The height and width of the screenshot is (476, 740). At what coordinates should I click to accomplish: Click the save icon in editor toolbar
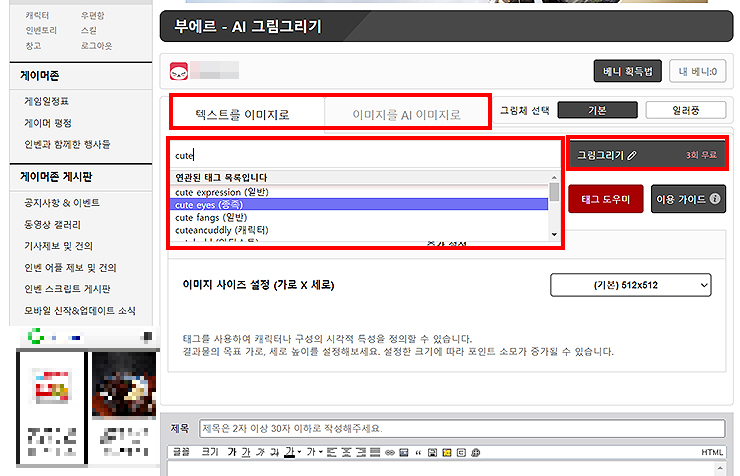432,452
